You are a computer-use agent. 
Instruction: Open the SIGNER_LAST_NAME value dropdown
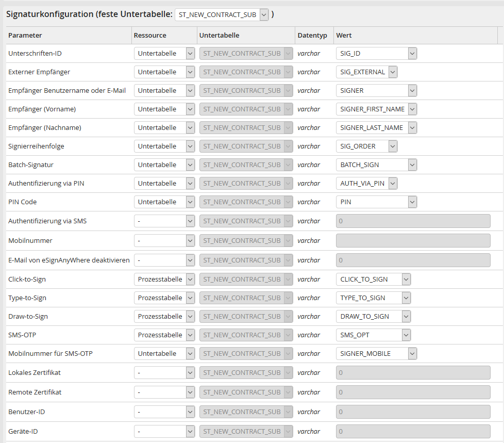(376, 127)
